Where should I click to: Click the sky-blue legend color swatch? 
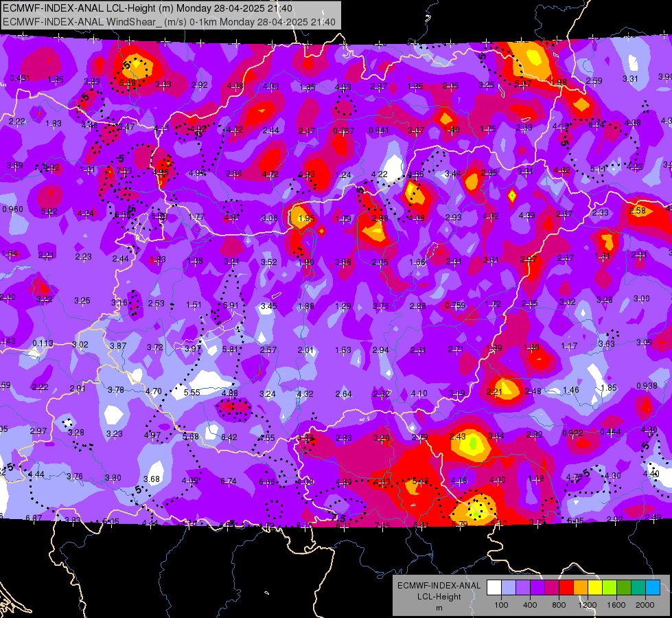(653, 588)
